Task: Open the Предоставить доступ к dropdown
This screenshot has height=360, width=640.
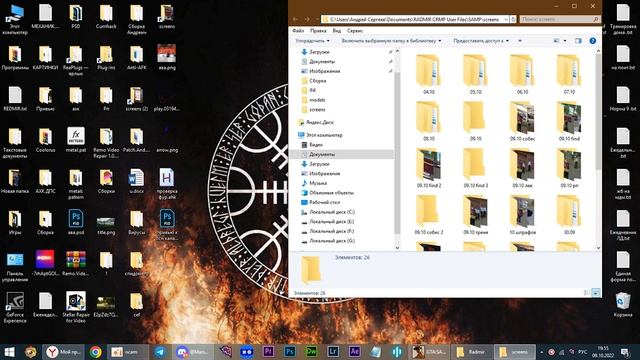Action: (481, 41)
